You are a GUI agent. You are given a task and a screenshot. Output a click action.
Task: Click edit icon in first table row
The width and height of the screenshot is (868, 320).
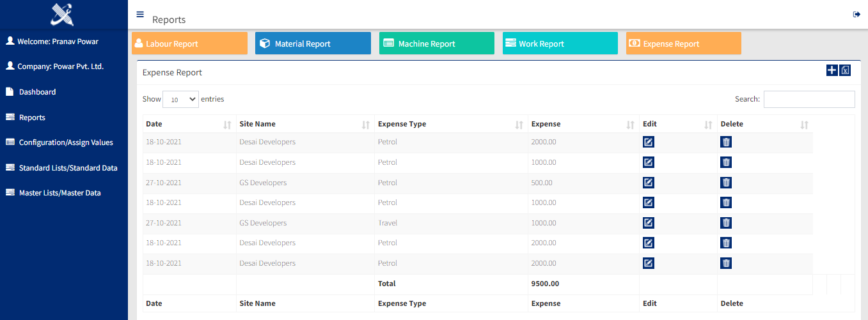(x=648, y=142)
